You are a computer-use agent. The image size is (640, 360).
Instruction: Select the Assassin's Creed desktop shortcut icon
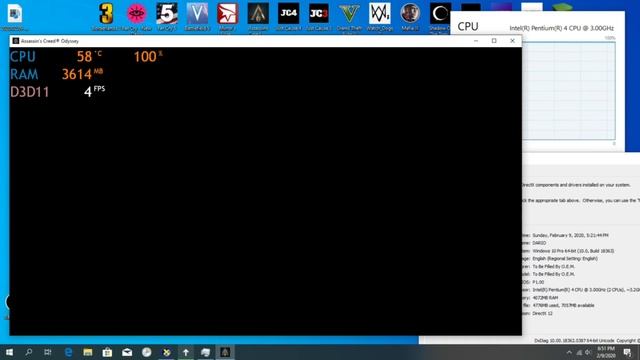[258, 14]
